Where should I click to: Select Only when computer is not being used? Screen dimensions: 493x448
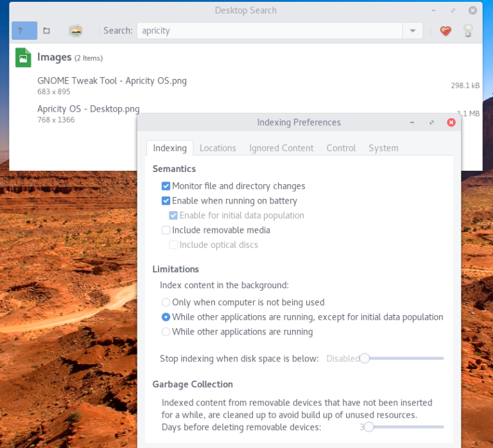(x=166, y=302)
